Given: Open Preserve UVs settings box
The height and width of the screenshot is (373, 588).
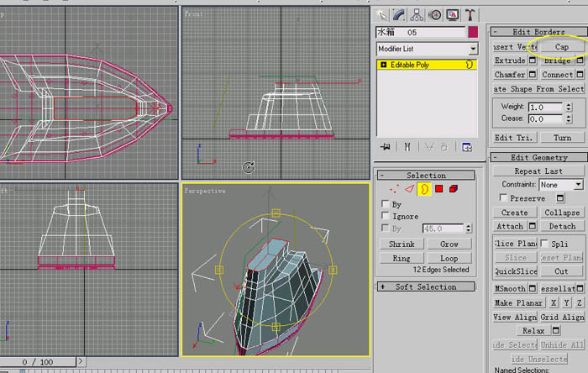Looking at the screenshot, I should tap(560, 197).
